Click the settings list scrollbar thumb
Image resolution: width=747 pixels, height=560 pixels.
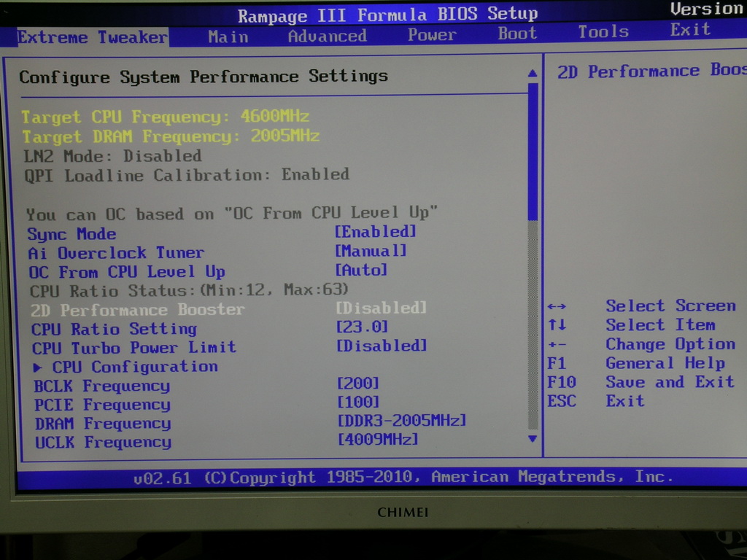click(533, 152)
